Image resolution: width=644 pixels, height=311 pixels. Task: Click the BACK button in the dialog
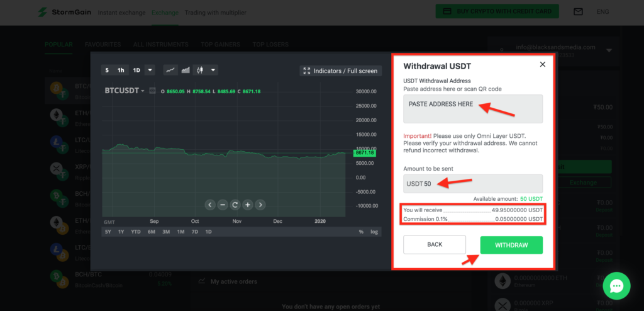[435, 245]
